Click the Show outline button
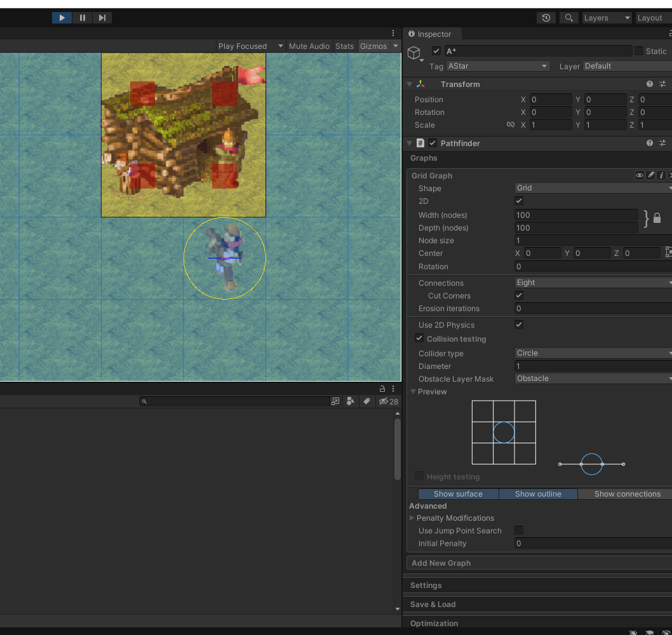 [538, 494]
